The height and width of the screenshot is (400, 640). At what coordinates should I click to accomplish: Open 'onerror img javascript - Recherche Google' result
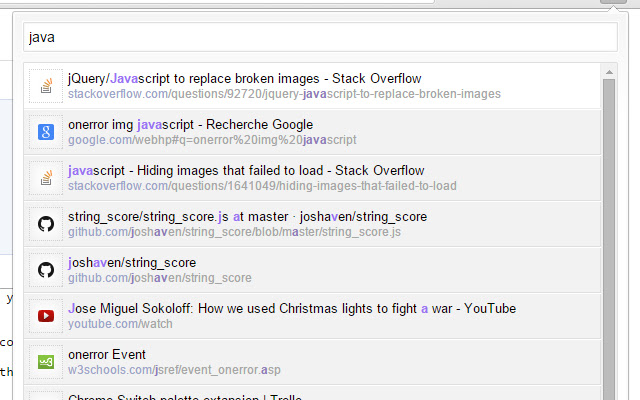click(x=191, y=124)
